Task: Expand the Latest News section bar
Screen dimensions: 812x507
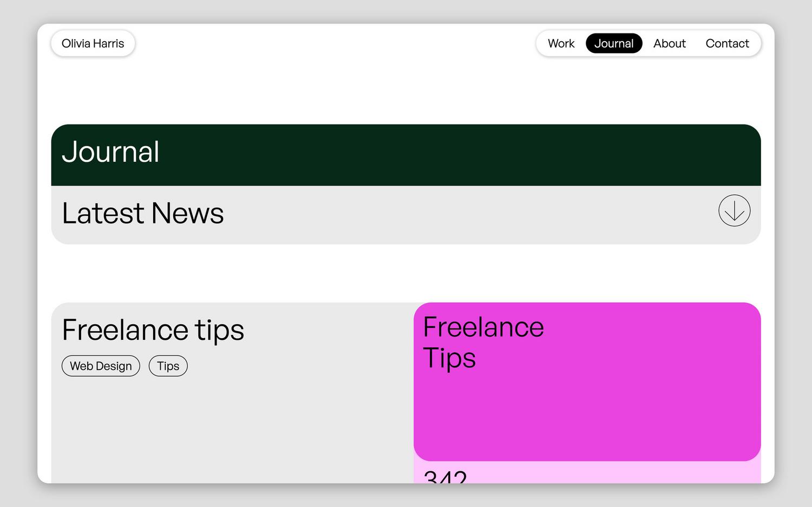Action: (406, 215)
